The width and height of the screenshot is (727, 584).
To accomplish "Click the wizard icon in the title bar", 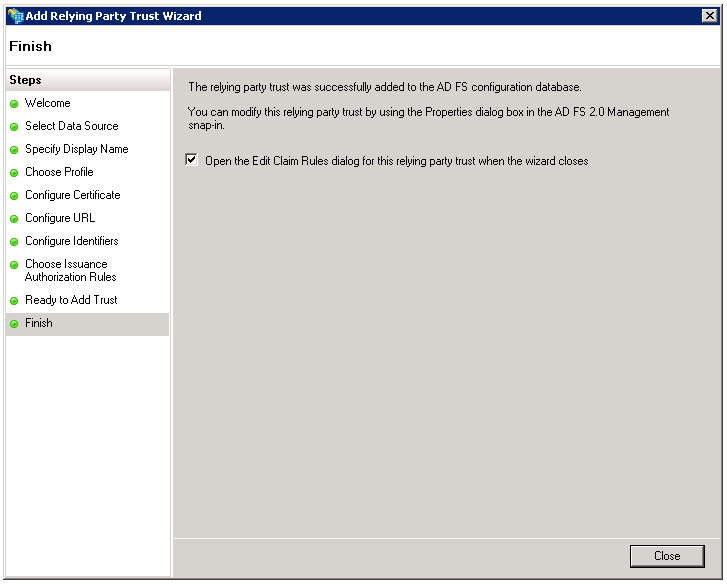I will tap(14, 16).
